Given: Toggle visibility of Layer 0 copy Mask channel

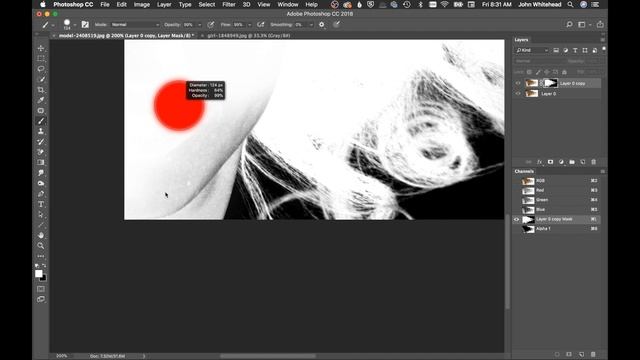Looking at the screenshot, I should pyautogui.click(x=517, y=219).
